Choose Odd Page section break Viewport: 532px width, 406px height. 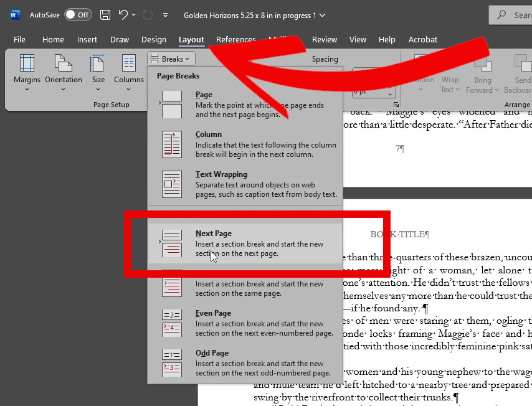(245, 363)
